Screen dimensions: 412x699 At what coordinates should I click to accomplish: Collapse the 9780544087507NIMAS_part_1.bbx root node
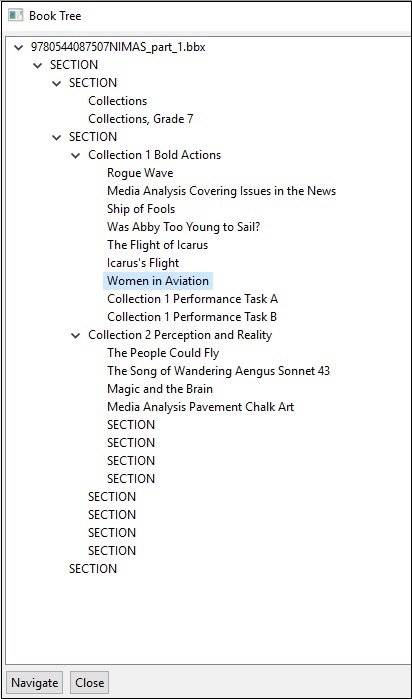click(18, 47)
